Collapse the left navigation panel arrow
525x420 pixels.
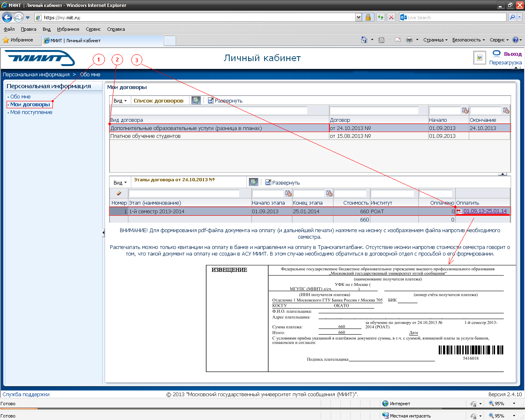[x=103, y=233]
